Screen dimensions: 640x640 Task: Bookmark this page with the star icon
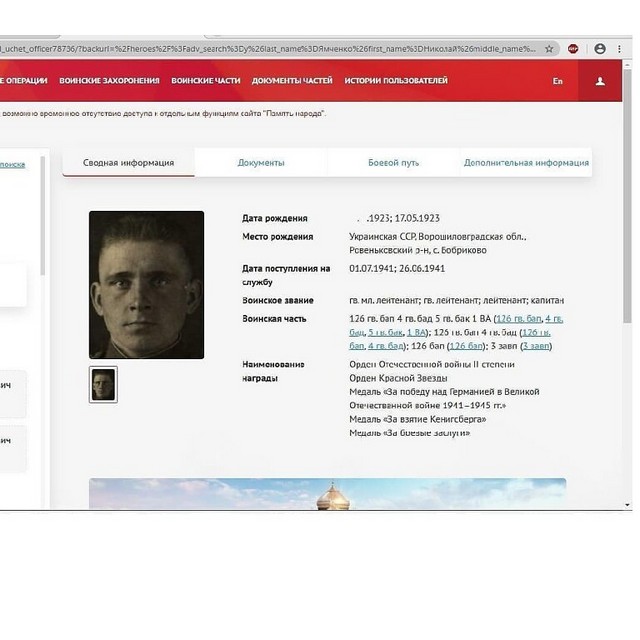click(549, 49)
